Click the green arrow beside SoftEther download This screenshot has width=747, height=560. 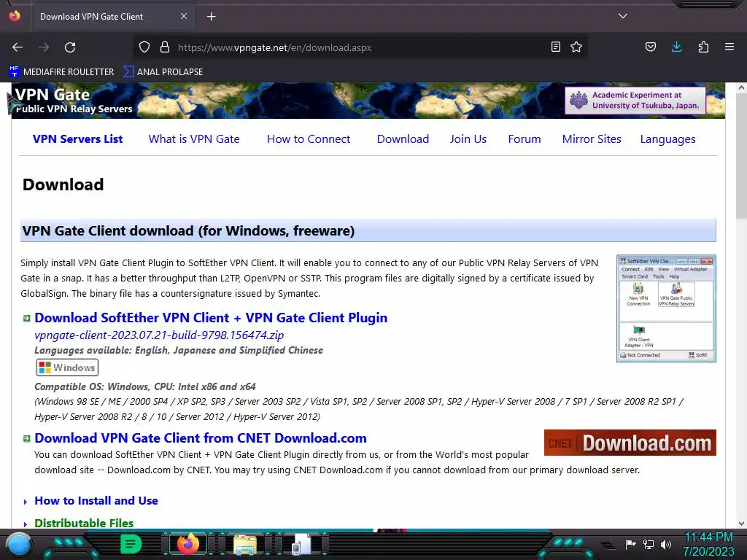27,318
